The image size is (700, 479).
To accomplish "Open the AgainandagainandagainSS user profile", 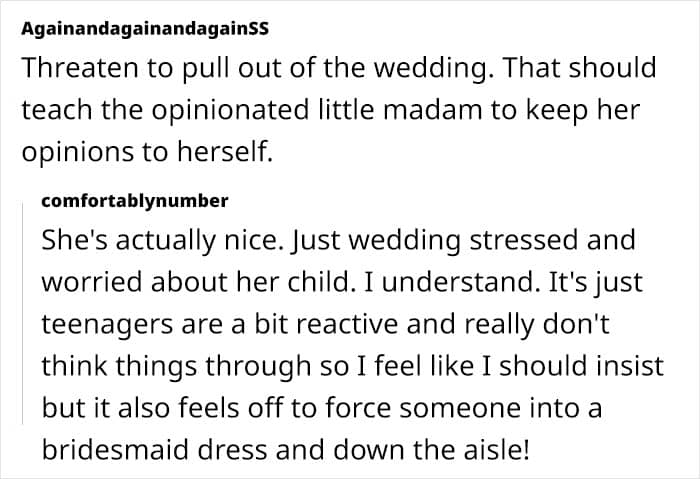I will pyautogui.click(x=142, y=29).
